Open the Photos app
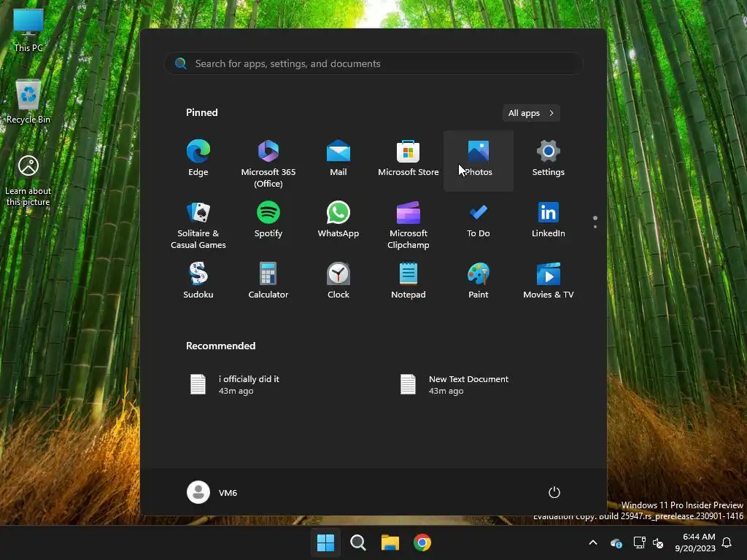 [x=479, y=160]
